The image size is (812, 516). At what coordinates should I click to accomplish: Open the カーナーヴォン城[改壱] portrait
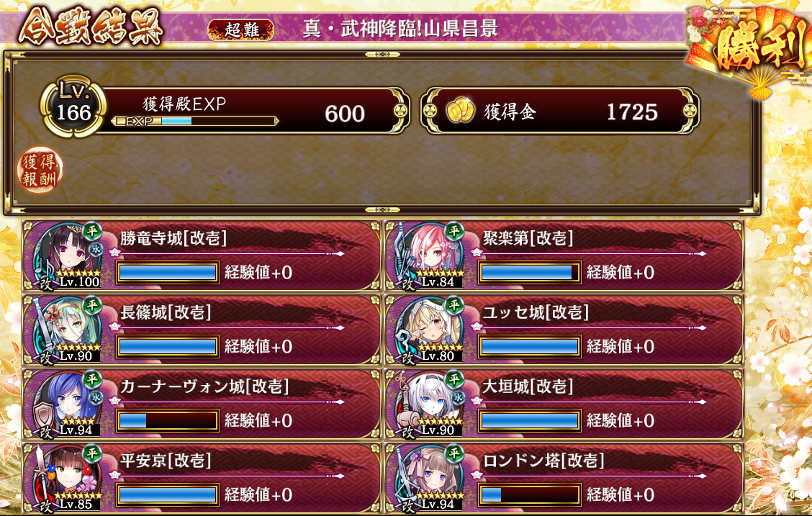point(69,403)
